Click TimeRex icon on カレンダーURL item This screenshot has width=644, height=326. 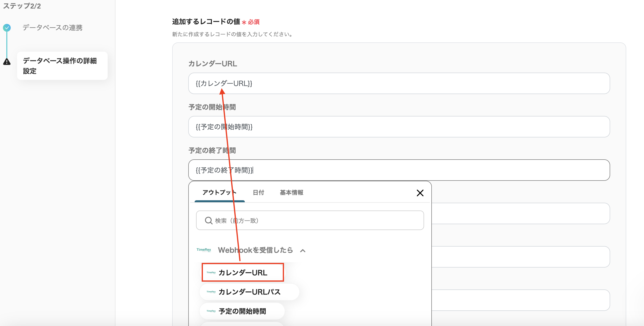(211, 272)
